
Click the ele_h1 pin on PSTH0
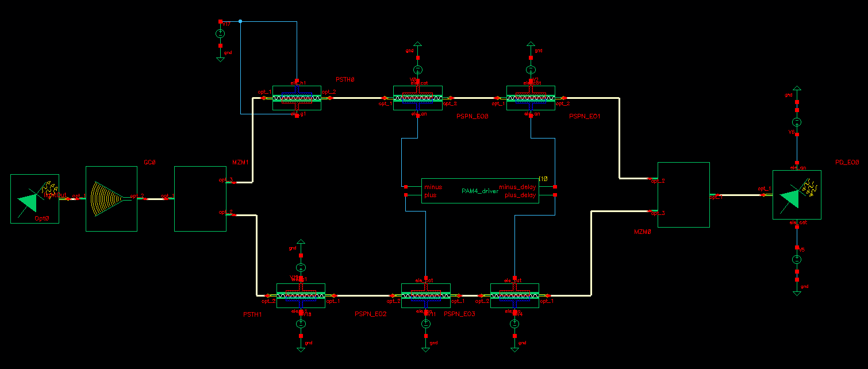(x=297, y=80)
